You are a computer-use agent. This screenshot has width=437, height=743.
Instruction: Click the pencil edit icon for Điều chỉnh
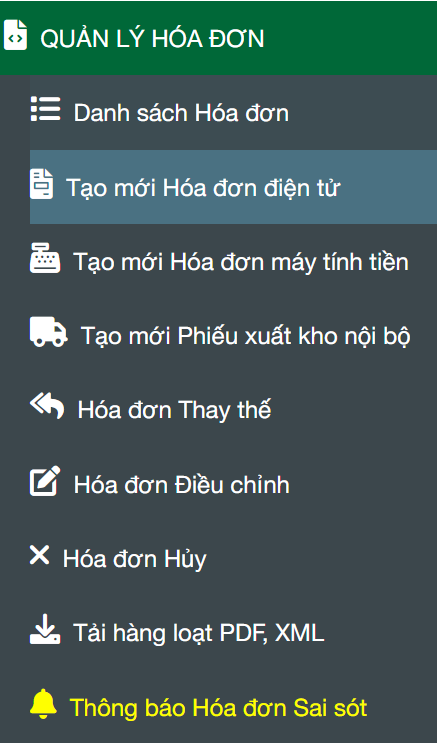coord(46,481)
